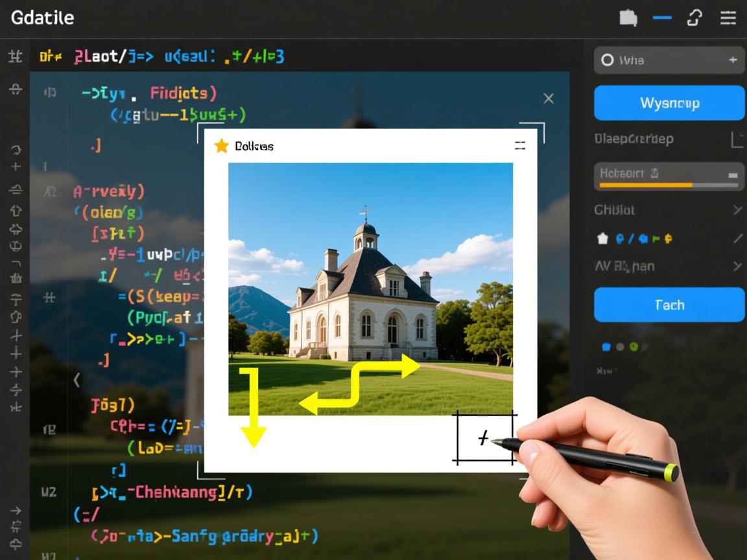Click the Gdatile title in top bar
The image size is (747, 560).
pyautogui.click(x=42, y=17)
